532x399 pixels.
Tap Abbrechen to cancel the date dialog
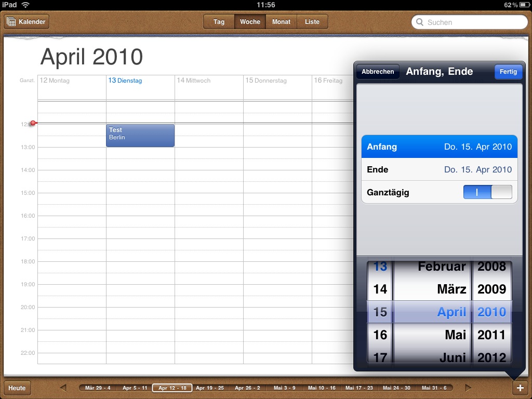click(377, 71)
